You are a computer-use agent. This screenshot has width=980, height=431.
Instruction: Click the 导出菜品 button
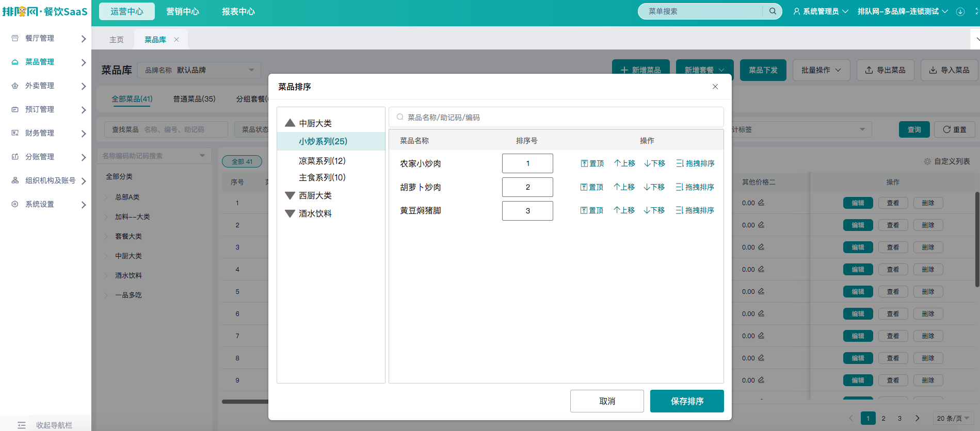(886, 70)
